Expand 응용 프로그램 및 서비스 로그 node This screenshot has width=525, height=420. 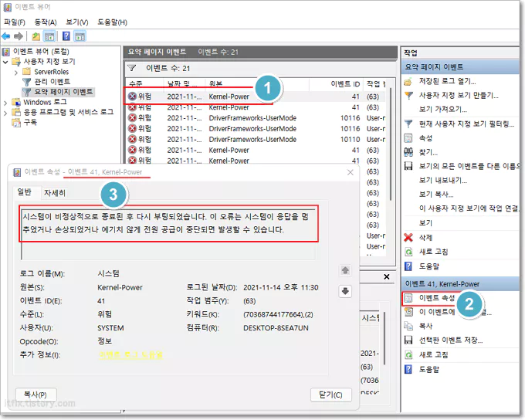(x=5, y=113)
